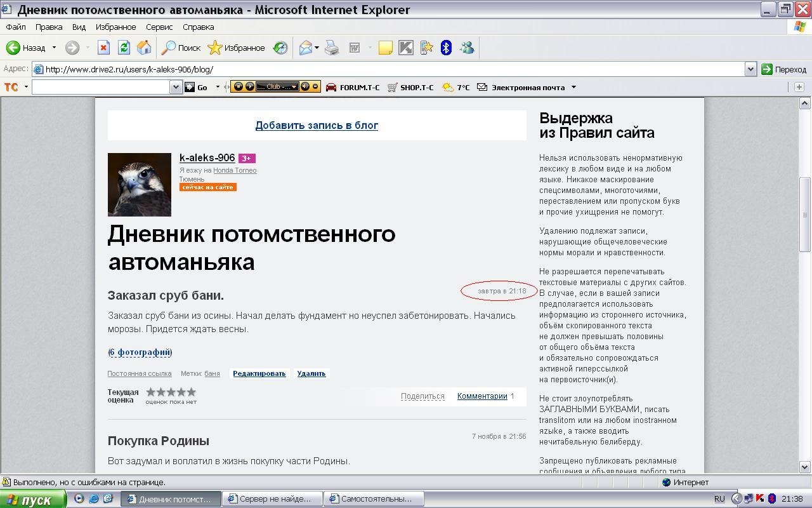Open FORUM.T-C link with car icon
The width and height of the screenshot is (812, 508).
tap(353, 87)
